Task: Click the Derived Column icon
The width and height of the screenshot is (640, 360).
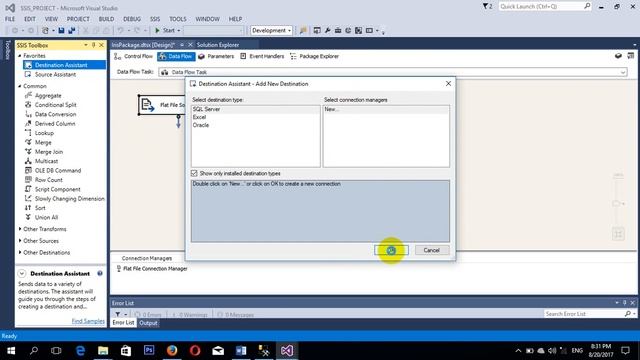Action: click(x=28, y=124)
